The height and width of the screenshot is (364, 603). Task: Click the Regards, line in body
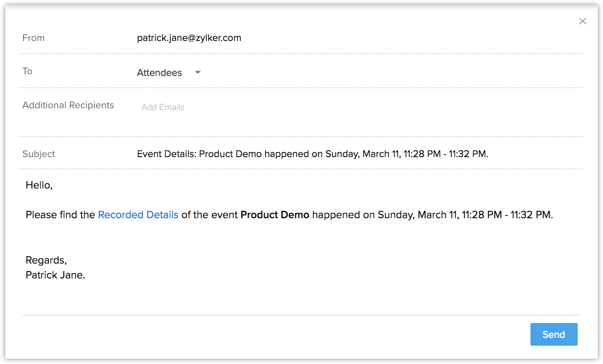[x=46, y=260]
